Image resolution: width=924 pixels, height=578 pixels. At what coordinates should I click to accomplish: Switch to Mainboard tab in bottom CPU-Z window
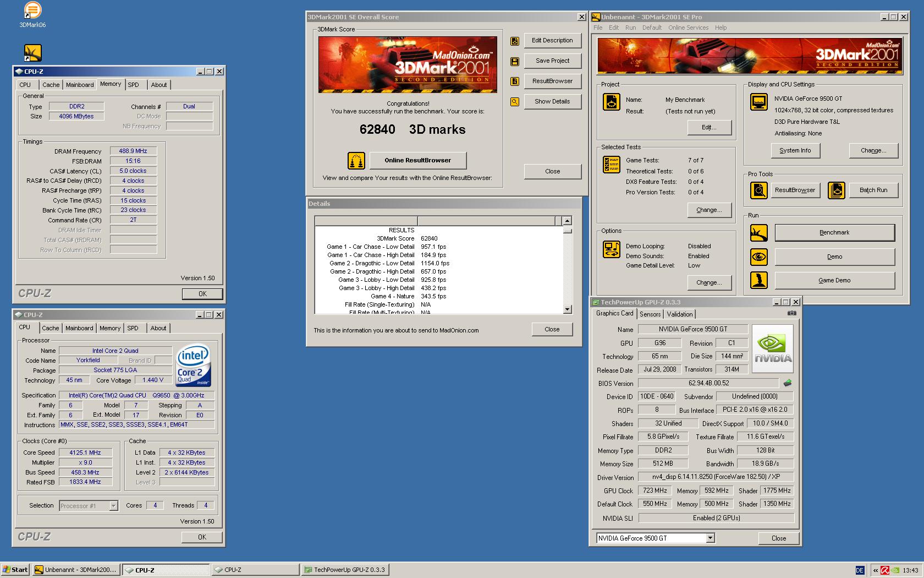79,328
